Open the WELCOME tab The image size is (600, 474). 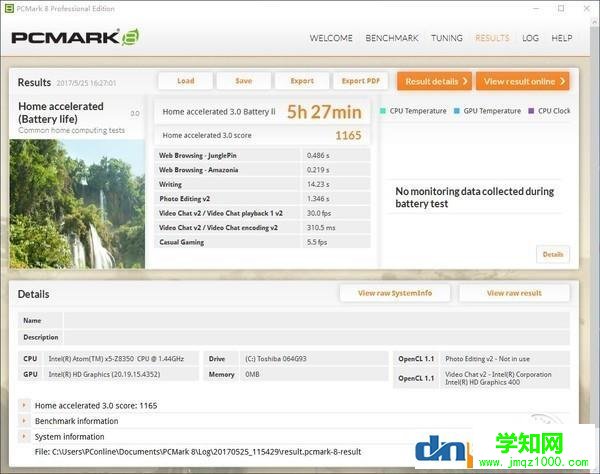[x=331, y=38]
